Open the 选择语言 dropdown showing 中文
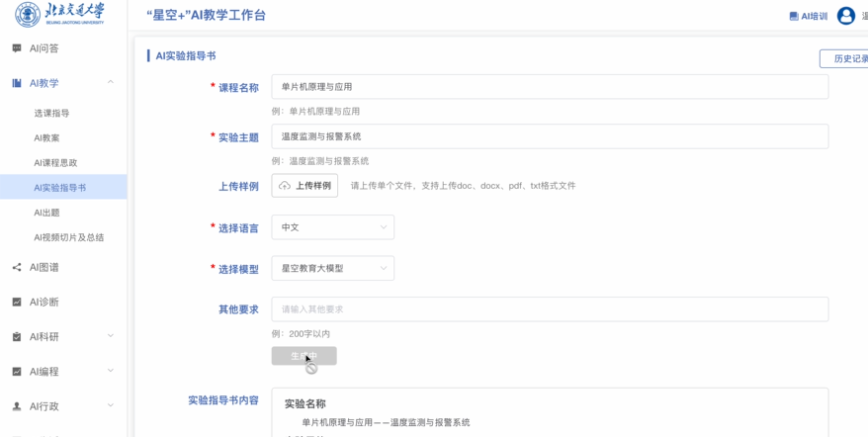 point(332,227)
